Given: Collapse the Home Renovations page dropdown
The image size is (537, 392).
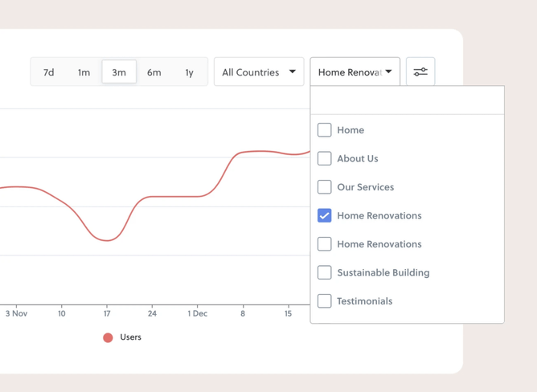Looking at the screenshot, I should click(355, 72).
